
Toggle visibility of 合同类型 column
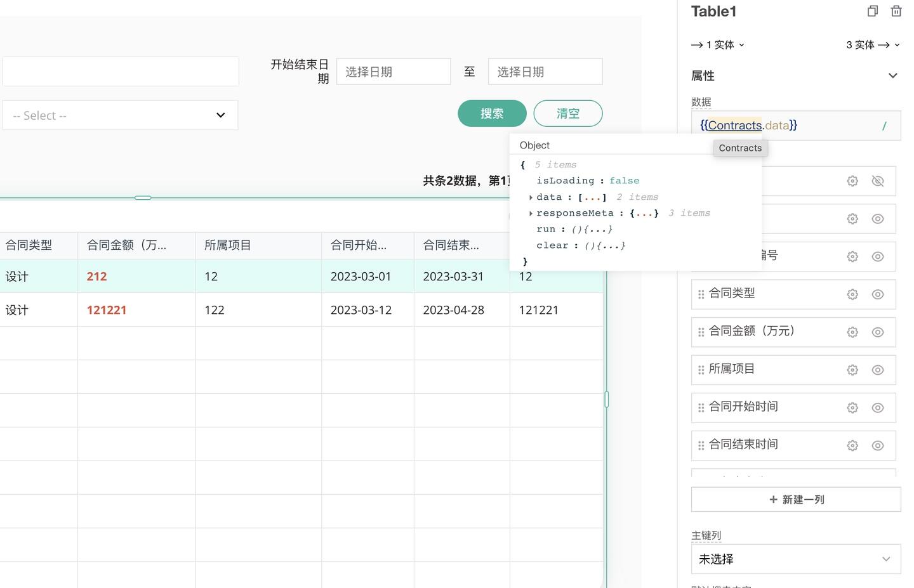[x=878, y=294]
